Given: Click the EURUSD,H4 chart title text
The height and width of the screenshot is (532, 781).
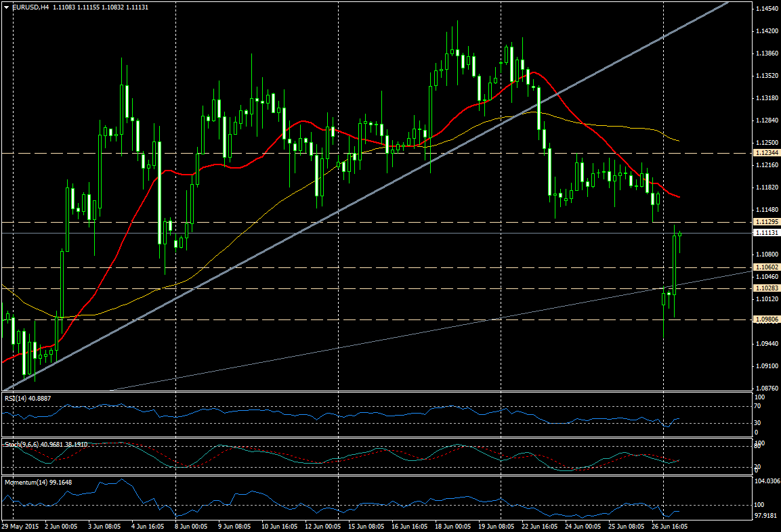Looking at the screenshot, I should click(x=30, y=7).
